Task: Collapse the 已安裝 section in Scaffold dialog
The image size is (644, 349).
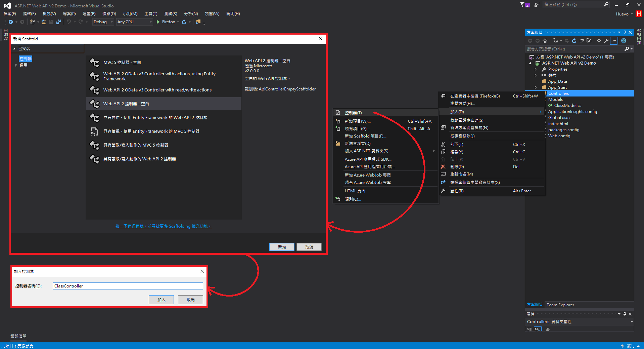Action: 14,49
